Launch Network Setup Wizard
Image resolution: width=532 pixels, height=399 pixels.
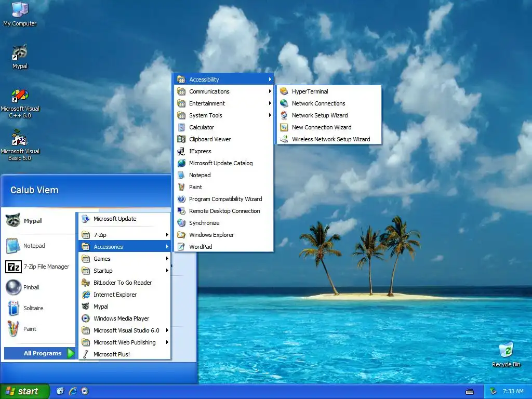(329, 115)
